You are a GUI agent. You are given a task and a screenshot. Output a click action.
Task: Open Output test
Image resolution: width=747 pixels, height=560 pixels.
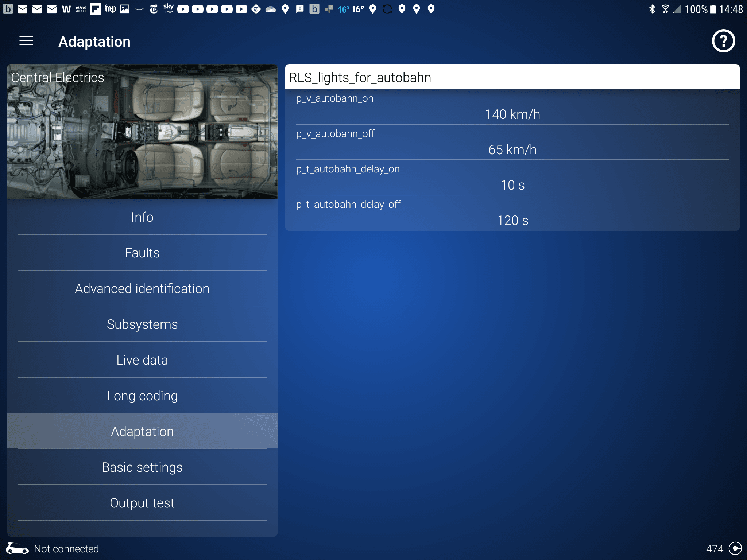point(142,503)
